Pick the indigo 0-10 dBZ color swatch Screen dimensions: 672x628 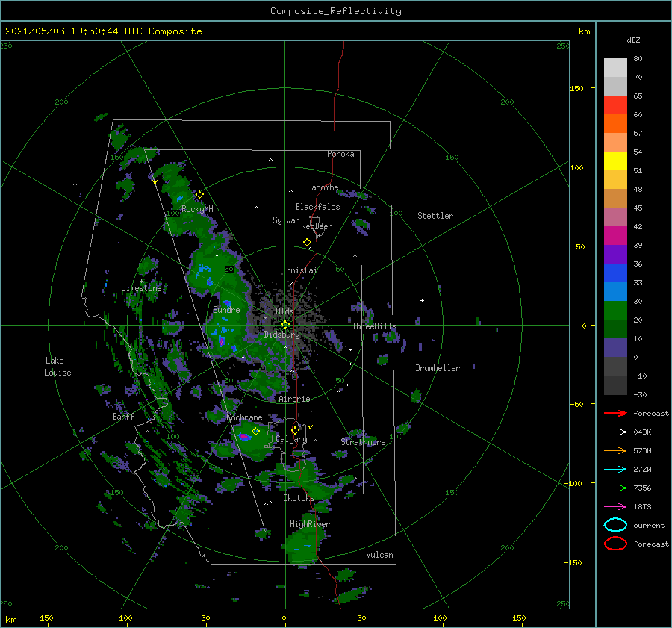(615, 348)
